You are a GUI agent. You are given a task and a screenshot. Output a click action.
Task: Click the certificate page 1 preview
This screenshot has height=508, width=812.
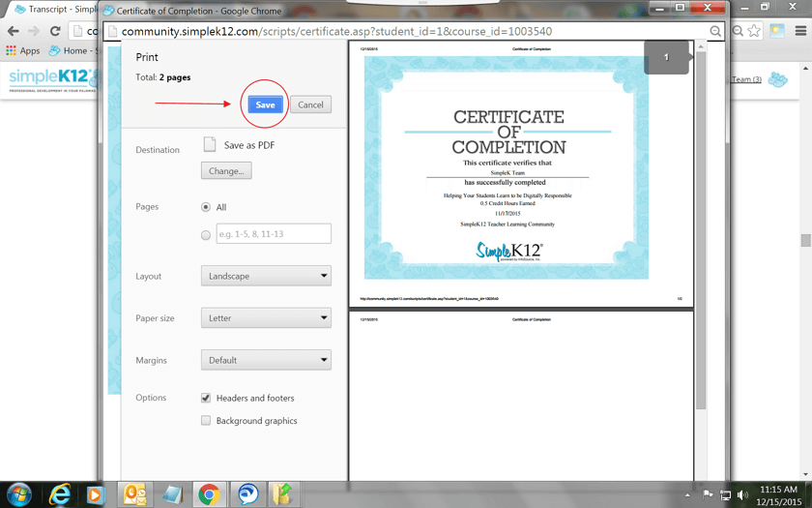(x=521, y=173)
